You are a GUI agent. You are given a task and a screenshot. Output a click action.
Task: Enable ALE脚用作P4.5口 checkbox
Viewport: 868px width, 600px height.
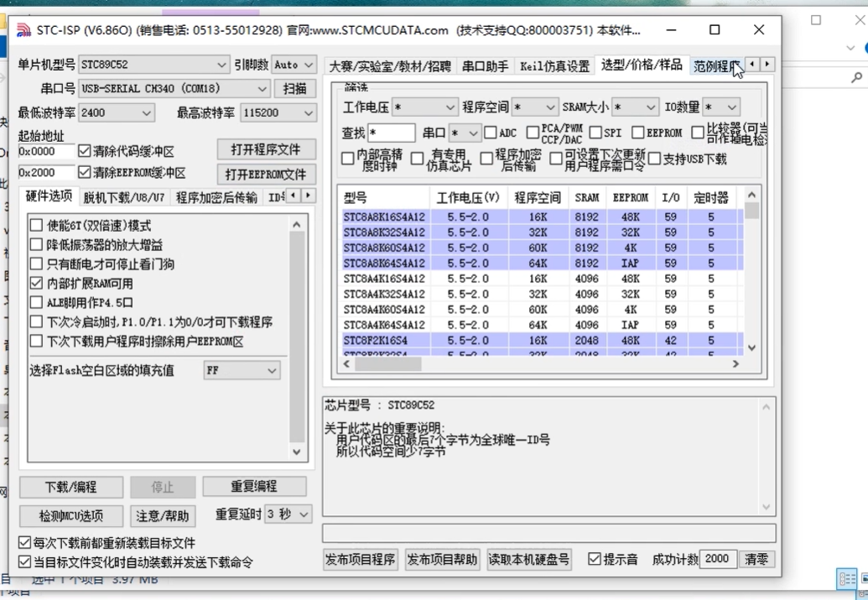(36, 302)
